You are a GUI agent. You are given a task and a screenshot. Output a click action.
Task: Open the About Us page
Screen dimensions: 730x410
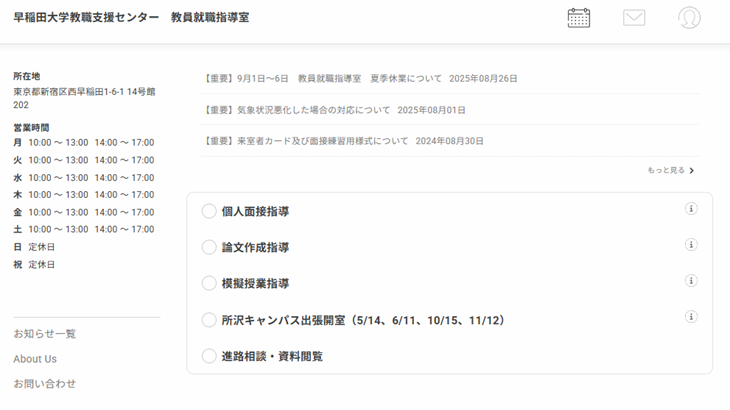pos(35,359)
